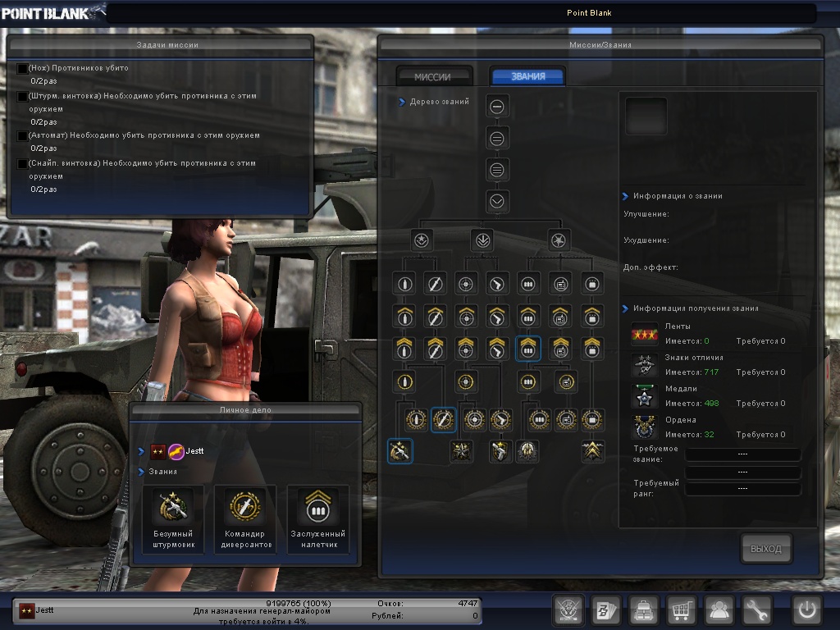Select the plain knife rank icon

click(435, 284)
